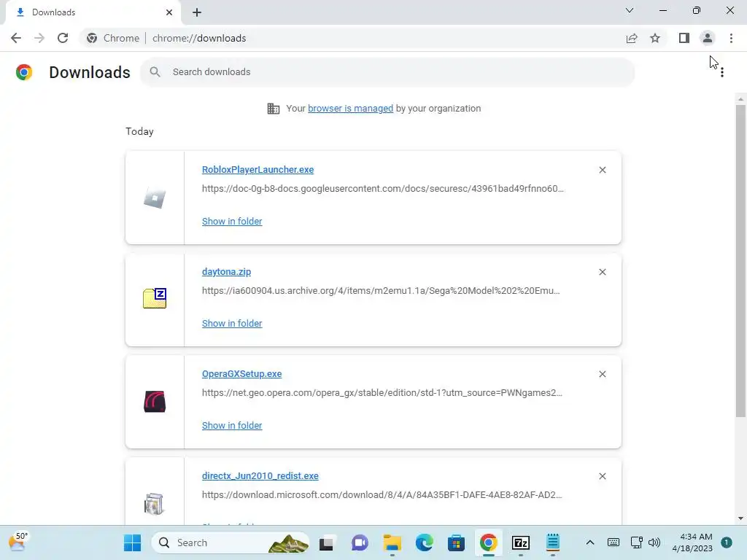Click the scrollbar up arrow
The image size is (747, 560).
click(740, 99)
